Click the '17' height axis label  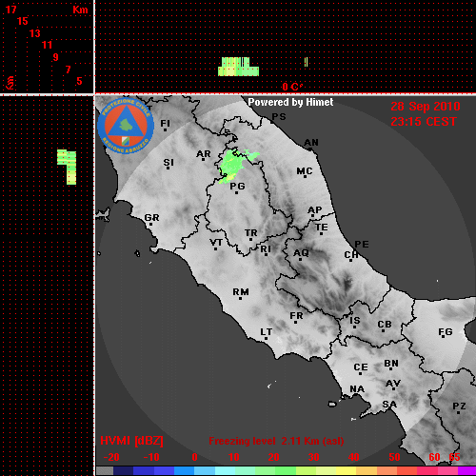point(10,10)
